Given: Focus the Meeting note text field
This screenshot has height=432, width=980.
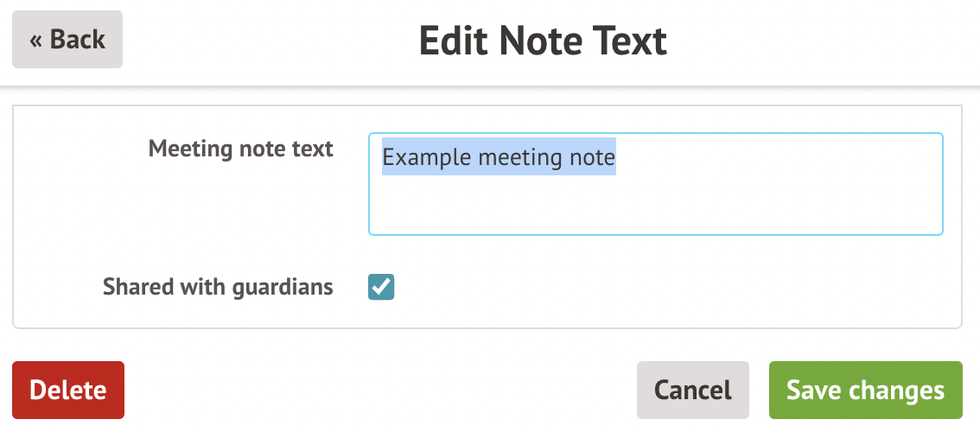Looking at the screenshot, I should 655,183.
